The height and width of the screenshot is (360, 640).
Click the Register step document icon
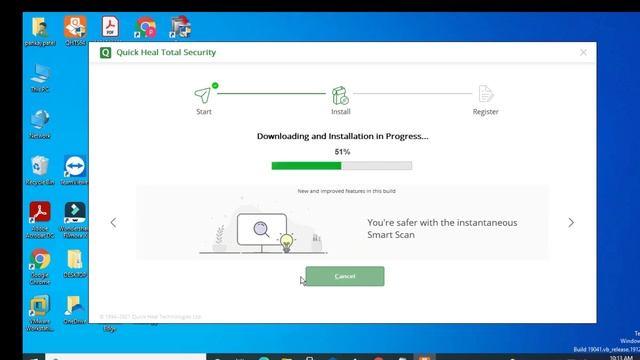pyautogui.click(x=485, y=94)
